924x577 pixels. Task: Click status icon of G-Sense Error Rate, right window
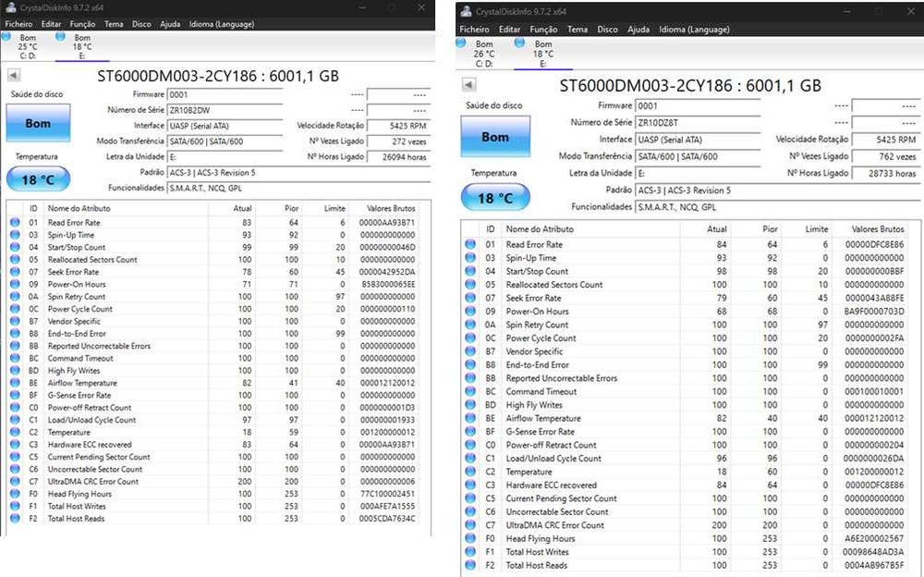(x=470, y=431)
